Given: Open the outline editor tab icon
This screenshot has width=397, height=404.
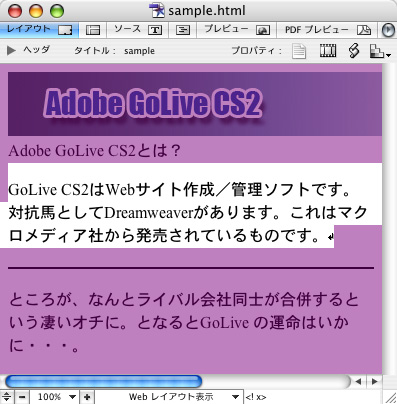Looking at the screenshot, I should click(183, 30).
